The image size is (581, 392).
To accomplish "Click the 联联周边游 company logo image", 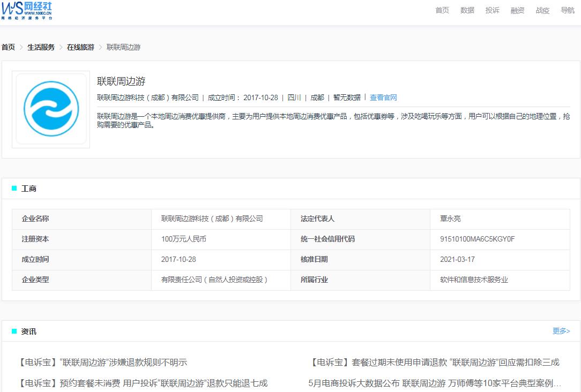I will 50,109.
